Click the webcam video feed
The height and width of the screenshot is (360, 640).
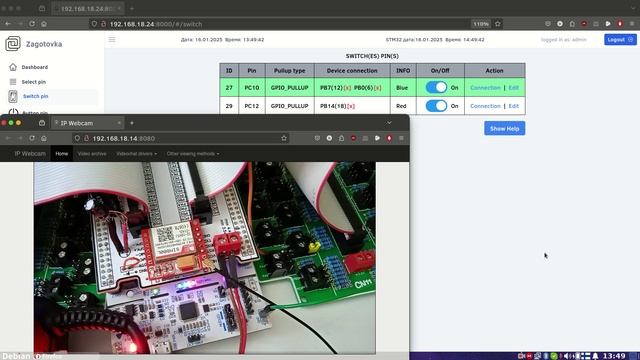pos(204,258)
